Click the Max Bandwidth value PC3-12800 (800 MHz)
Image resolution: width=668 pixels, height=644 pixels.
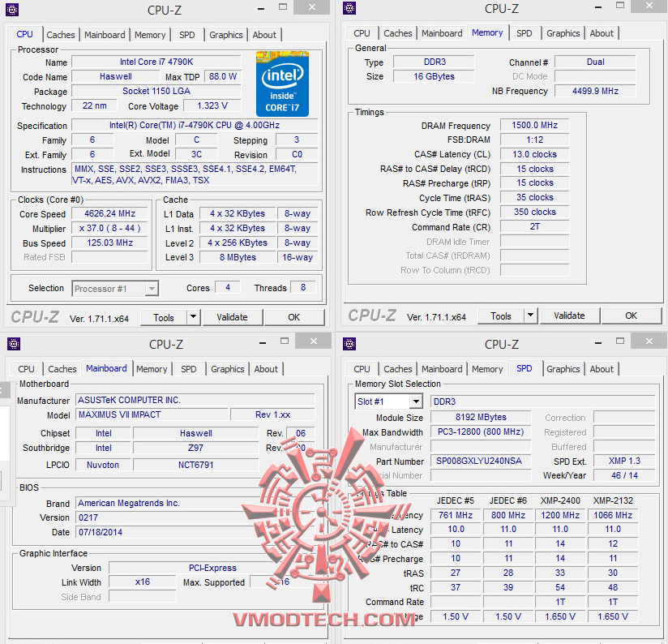point(481,431)
